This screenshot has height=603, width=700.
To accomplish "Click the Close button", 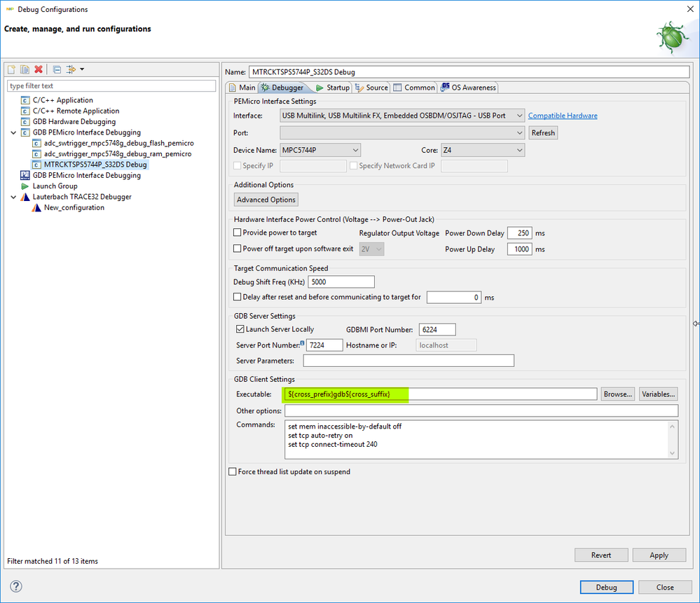I will click(x=665, y=587).
